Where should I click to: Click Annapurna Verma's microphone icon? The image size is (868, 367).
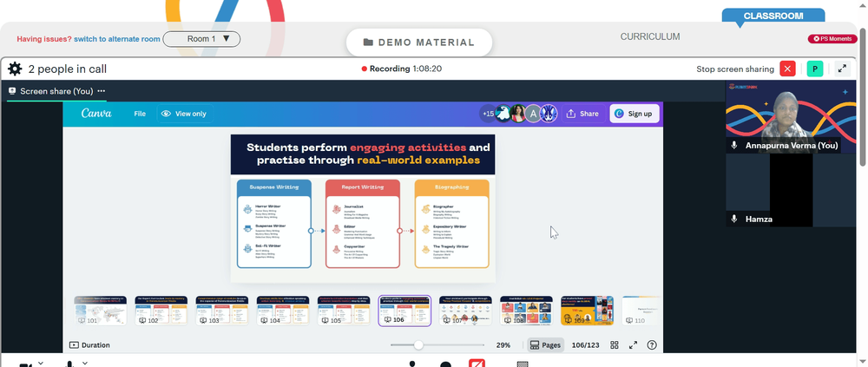(x=734, y=145)
